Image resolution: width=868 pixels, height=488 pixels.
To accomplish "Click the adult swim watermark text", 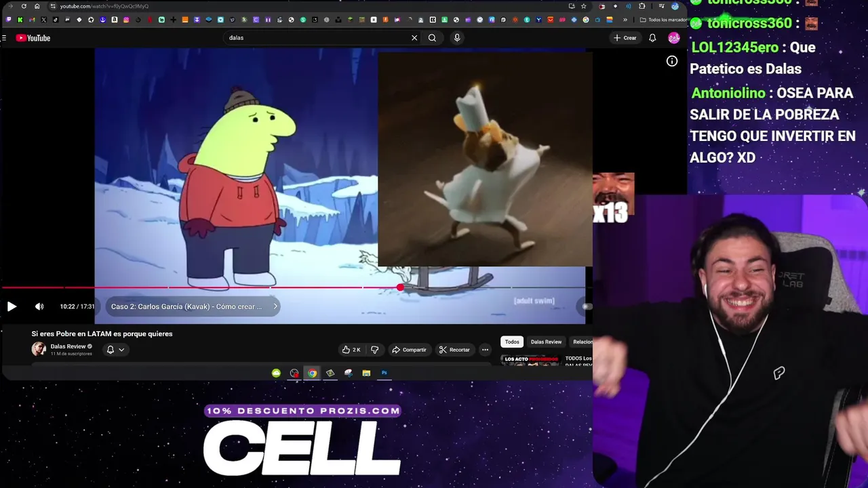I will 534,301.
